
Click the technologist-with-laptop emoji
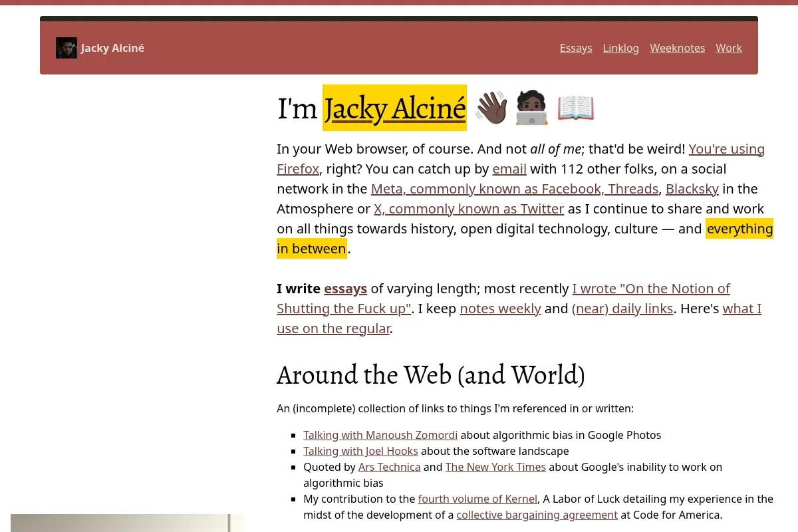pos(531,108)
